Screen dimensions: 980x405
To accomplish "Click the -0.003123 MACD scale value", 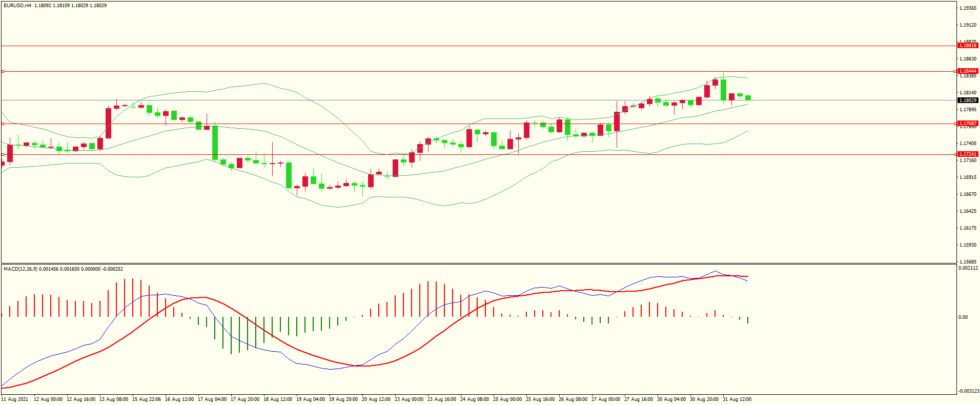I will tap(969, 391).
